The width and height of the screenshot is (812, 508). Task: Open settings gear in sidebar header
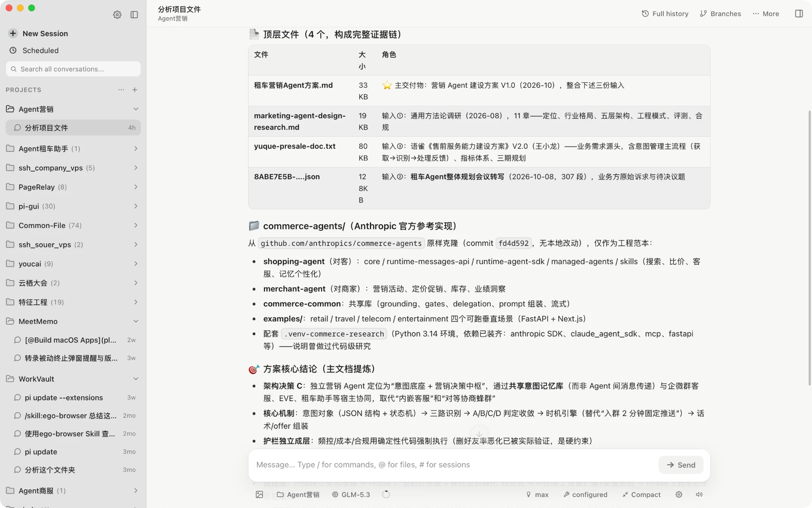pyautogui.click(x=117, y=15)
